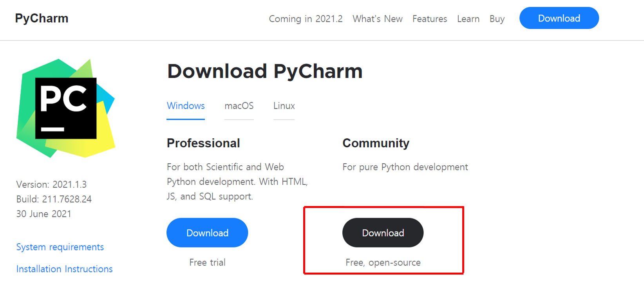Select the Community heading

coord(376,143)
